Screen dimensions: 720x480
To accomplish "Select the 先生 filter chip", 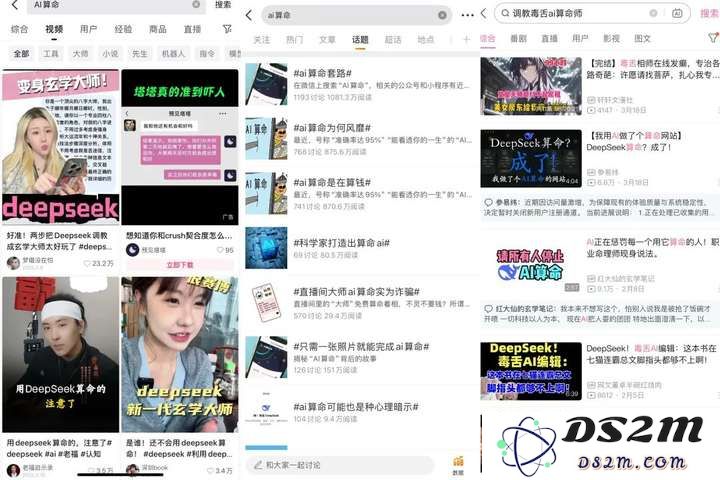I will click(x=140, y=54).
